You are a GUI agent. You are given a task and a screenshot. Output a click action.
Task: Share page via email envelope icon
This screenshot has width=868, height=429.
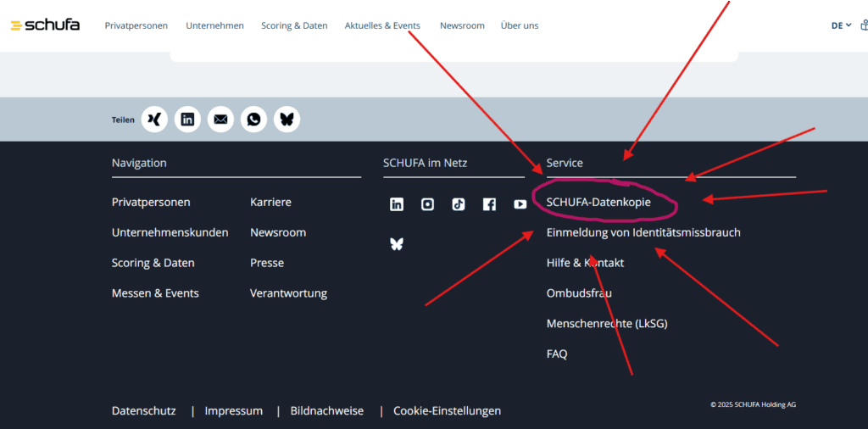221,120
